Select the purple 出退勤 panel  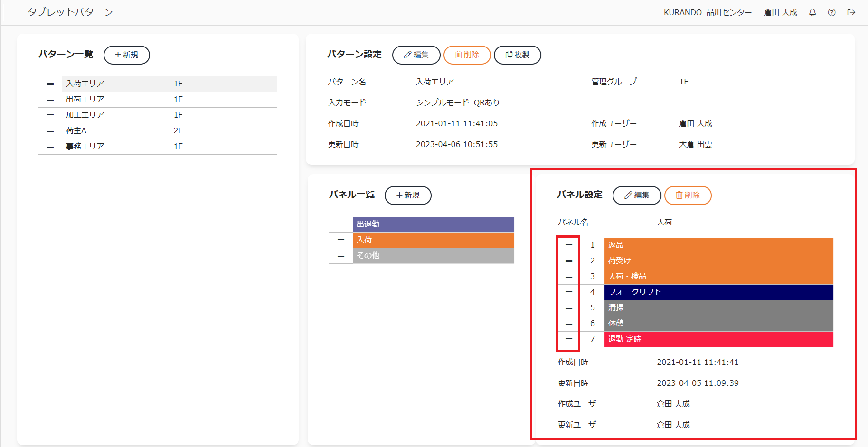(434, 224)
